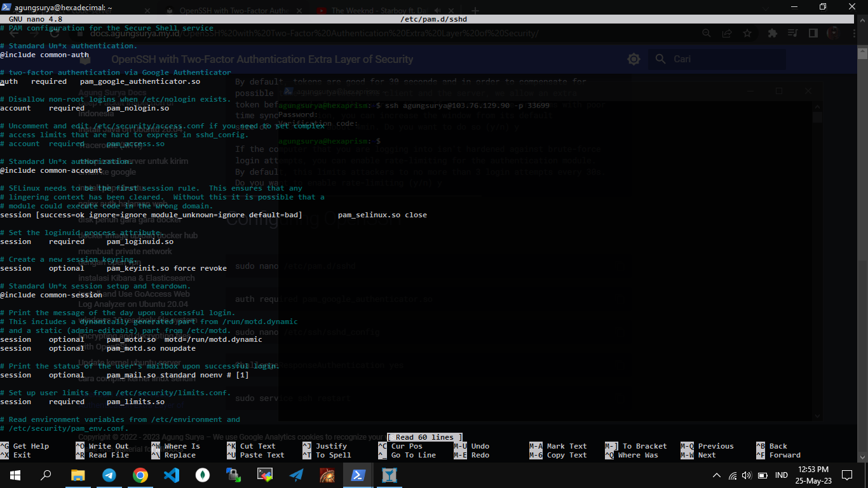Click the volume speaker tray icon
The height and width of the screenshot is (488, 868).
tap(746, 475)
